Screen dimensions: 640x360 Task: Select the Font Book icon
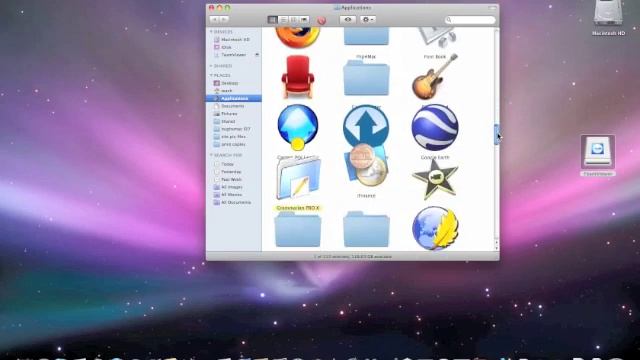tap(436, 38)
